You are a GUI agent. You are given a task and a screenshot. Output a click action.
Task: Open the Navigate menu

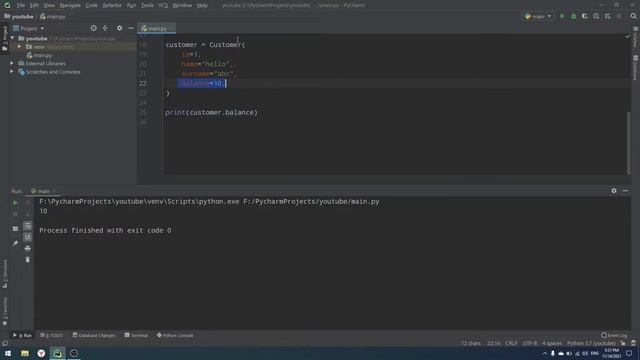pos(70,5)
